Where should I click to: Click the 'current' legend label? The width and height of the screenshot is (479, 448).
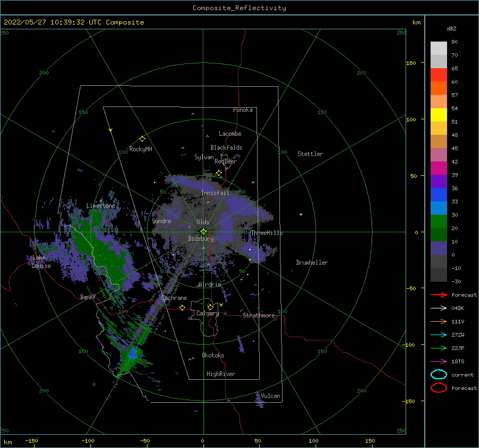coord(463,374)
